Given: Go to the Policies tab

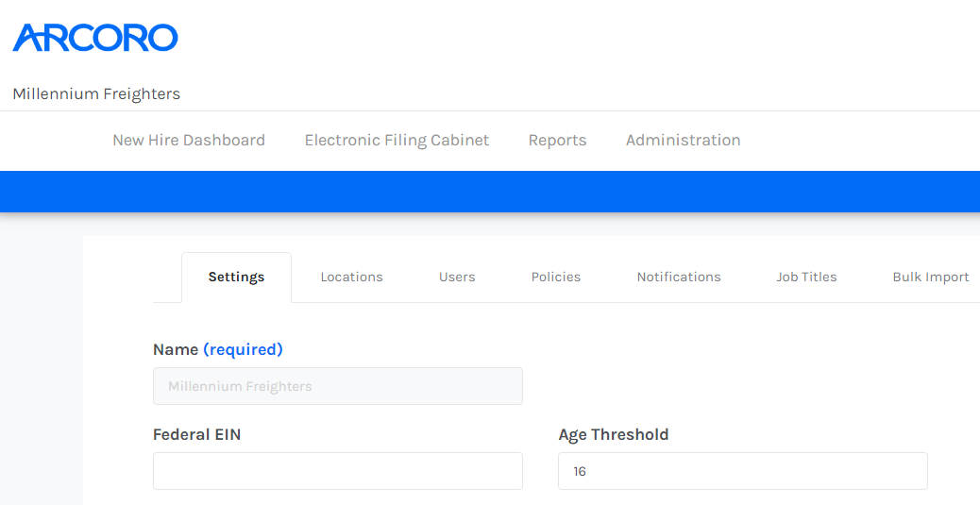Looking at the screenshot, I should coord(556,277).
